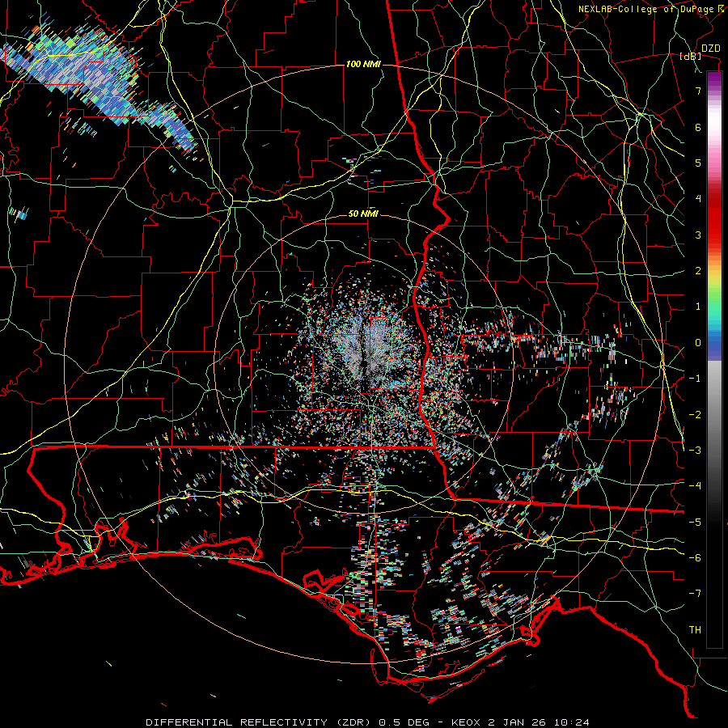Screen dimensions: 728x728
Task: Click the TH label on the color scale
Action: click(x=695, y=630)
